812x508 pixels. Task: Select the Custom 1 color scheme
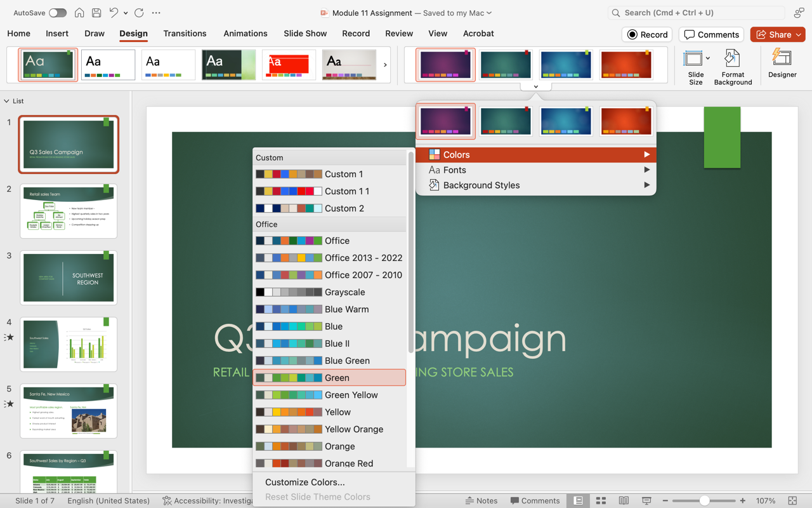click(x=330, y=174)
